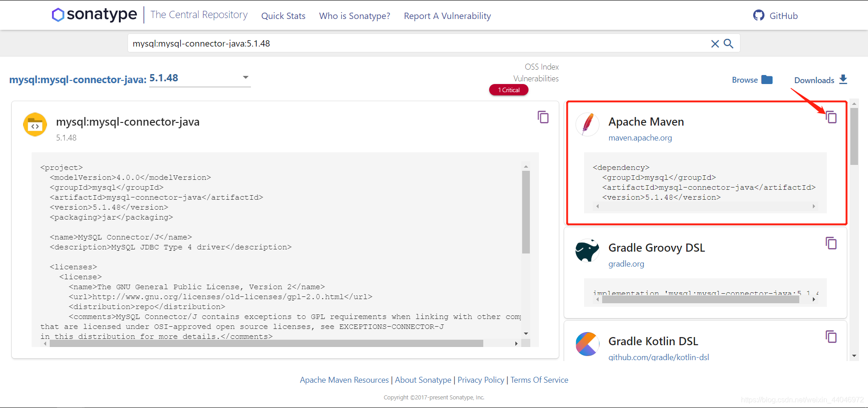Click the '<modelVersion>4.0.0</modelVersion>' line
The width and height of the screenshot is (868, 408).
(x=130, y=178)
